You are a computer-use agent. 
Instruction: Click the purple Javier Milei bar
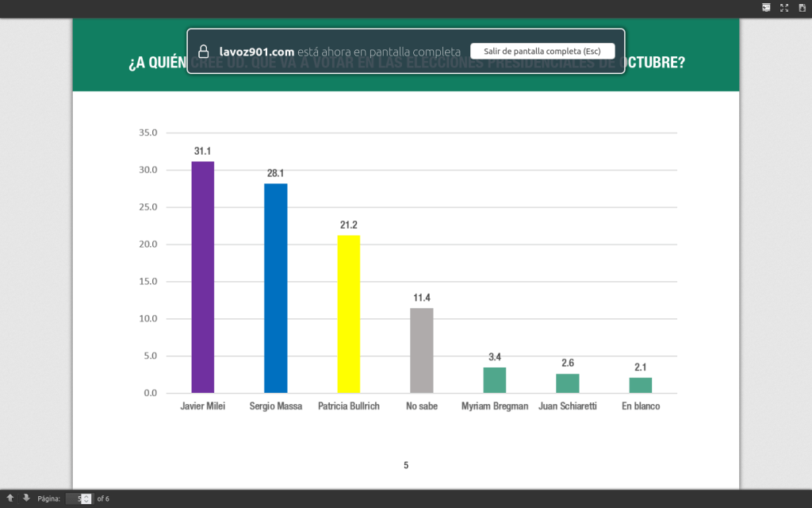point(203,277)
